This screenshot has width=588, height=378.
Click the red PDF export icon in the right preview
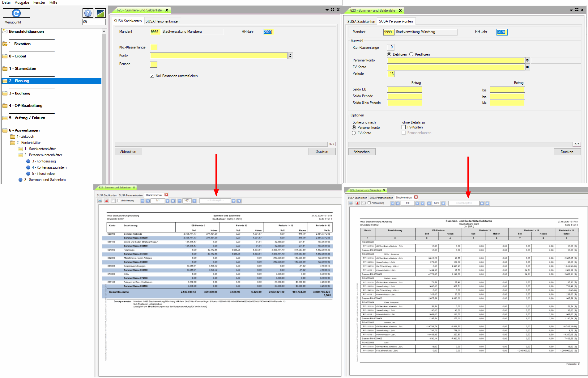point(357,203)
